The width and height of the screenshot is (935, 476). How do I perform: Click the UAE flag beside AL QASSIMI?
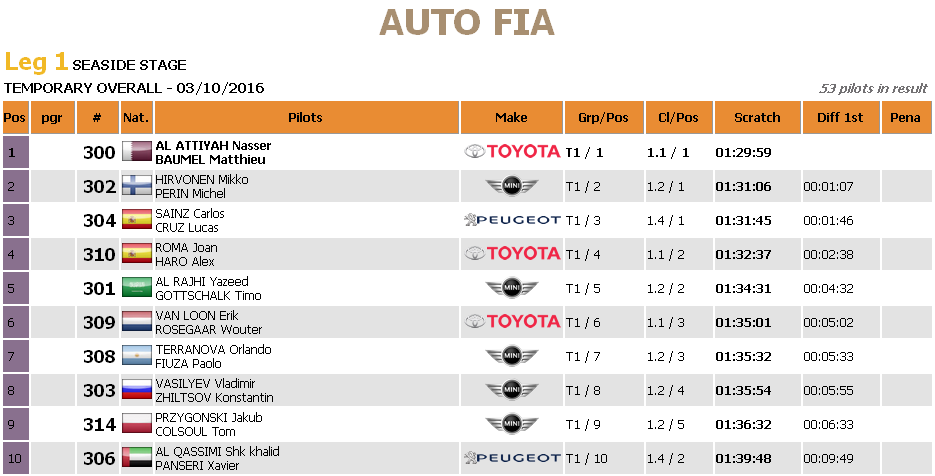click(135, 458)
